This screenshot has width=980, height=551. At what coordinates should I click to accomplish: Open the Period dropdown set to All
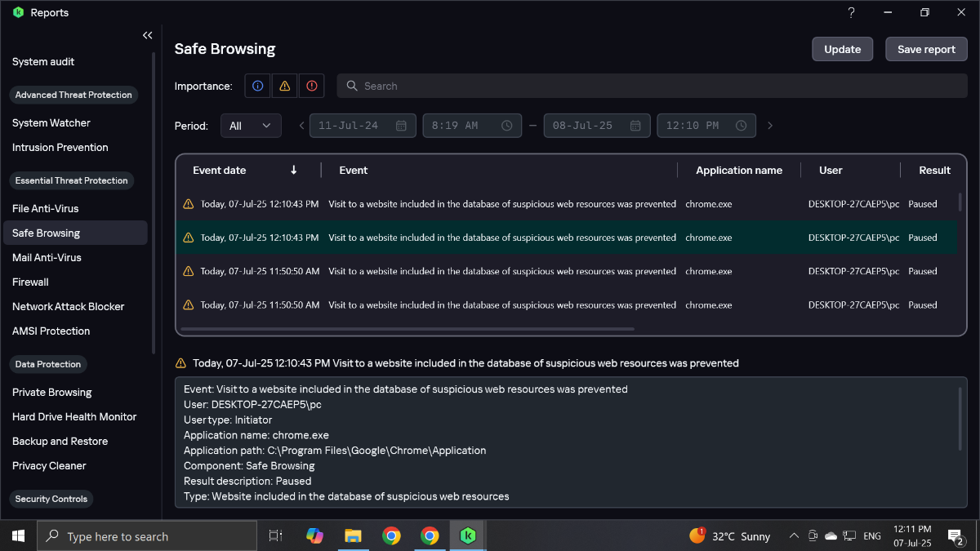pos(251,126)
